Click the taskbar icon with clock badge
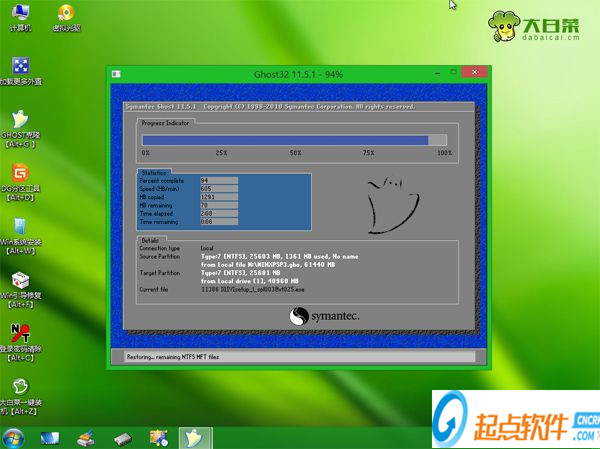The image size is (600, 449). tap(157, 438)
